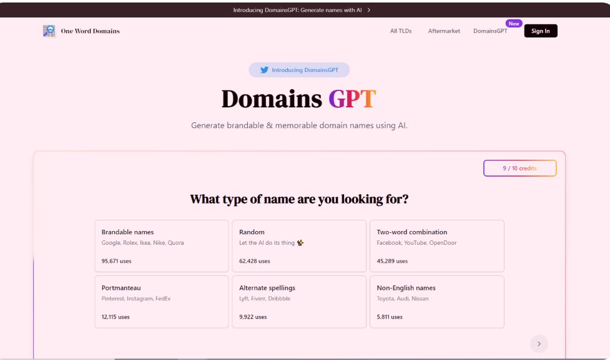This screenshot has width=610, height=364.
Task: Click the Sign In button
Action: click(540, 31)
